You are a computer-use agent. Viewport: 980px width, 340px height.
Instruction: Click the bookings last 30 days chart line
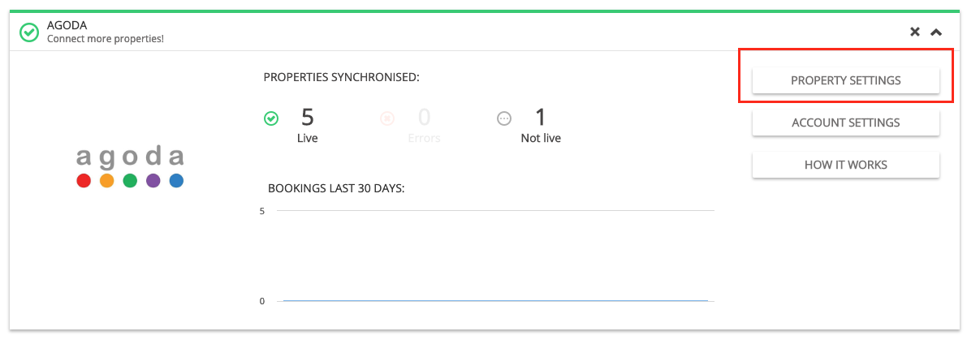coord(495,301)
